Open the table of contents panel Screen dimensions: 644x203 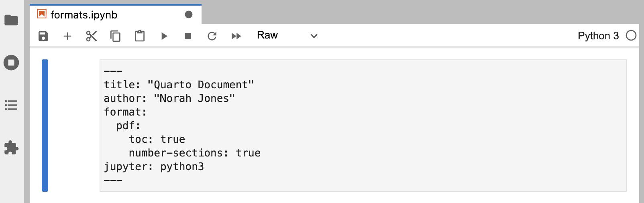click(x=11, y=105)
